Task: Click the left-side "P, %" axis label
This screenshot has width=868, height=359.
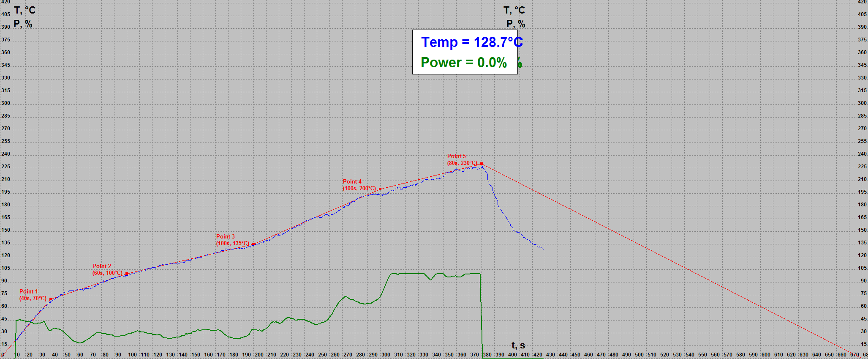Action: coord(23,24)
